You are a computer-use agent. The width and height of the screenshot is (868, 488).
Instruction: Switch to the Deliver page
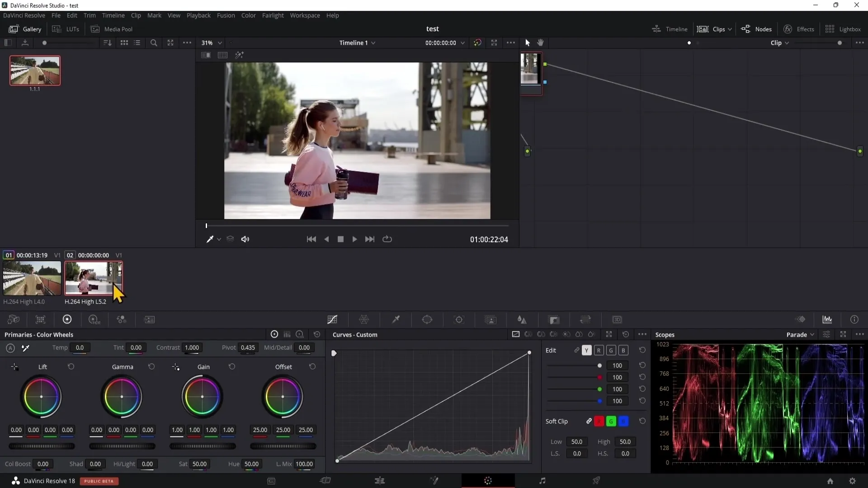tap(596, 481)
